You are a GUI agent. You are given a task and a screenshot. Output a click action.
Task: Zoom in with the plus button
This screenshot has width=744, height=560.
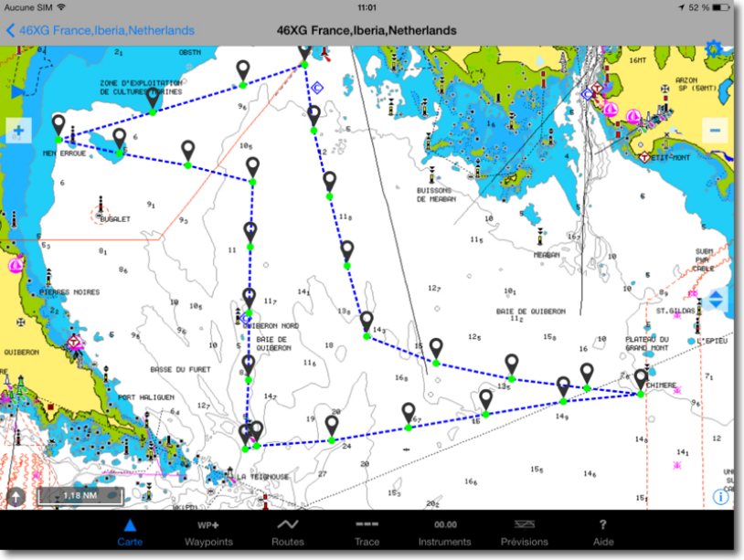click(18, 131)
